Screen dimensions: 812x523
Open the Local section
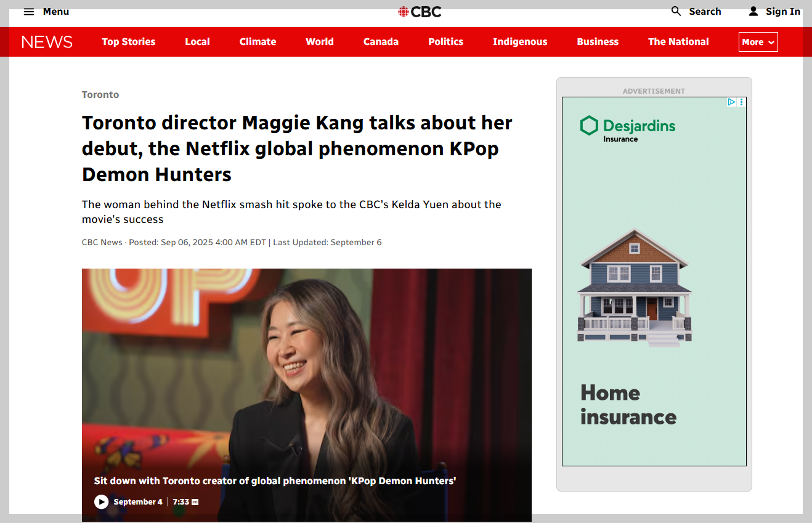(x=197, y=42)
